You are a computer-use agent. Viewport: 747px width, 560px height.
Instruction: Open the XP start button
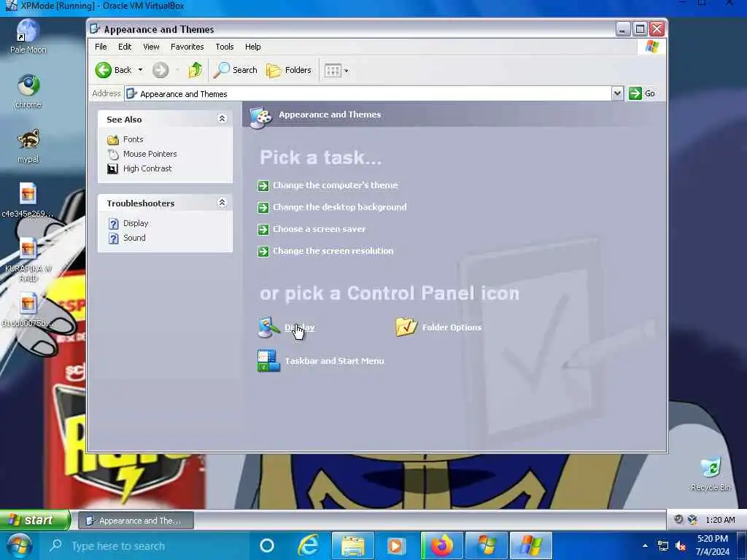35,519
